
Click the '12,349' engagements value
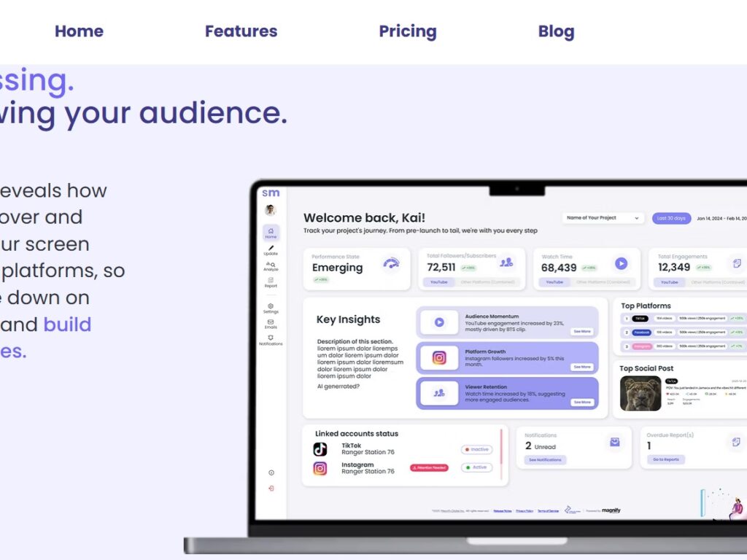pos(673,267)
